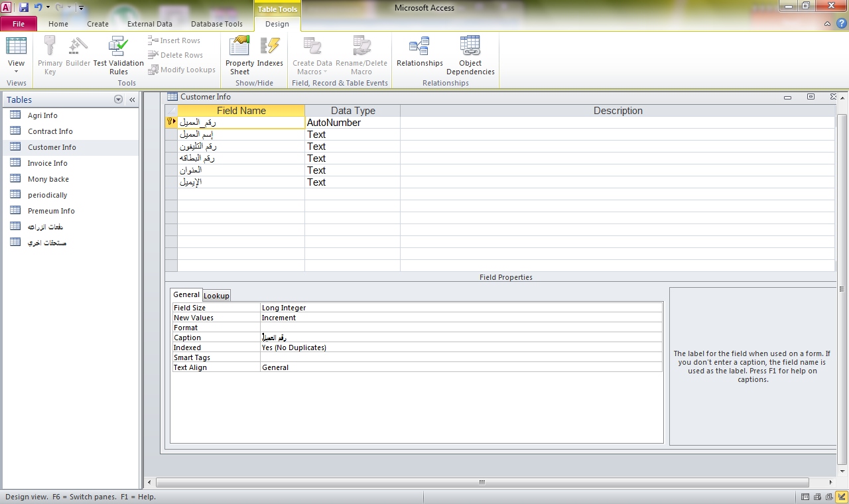849x504 pixels.
Task: Show Object Dependencies pane
Action: (470, 56)
